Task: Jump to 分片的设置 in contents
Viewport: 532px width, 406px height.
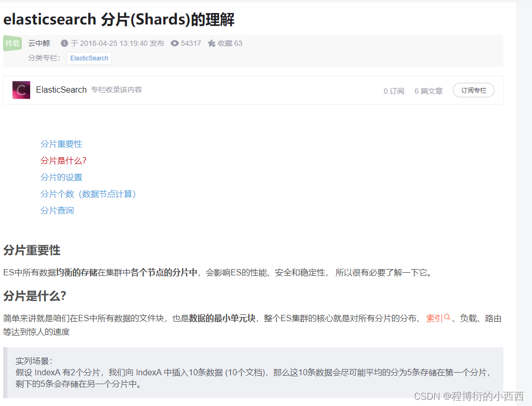Action: (61, 177)
